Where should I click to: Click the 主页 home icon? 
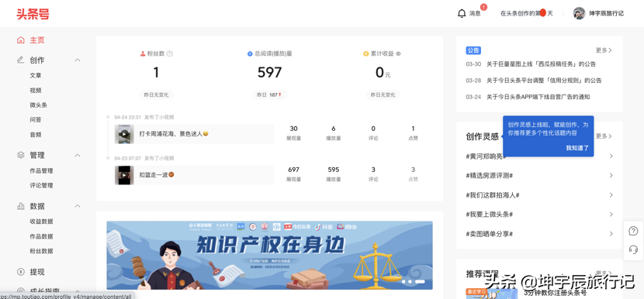click(20, 40)
